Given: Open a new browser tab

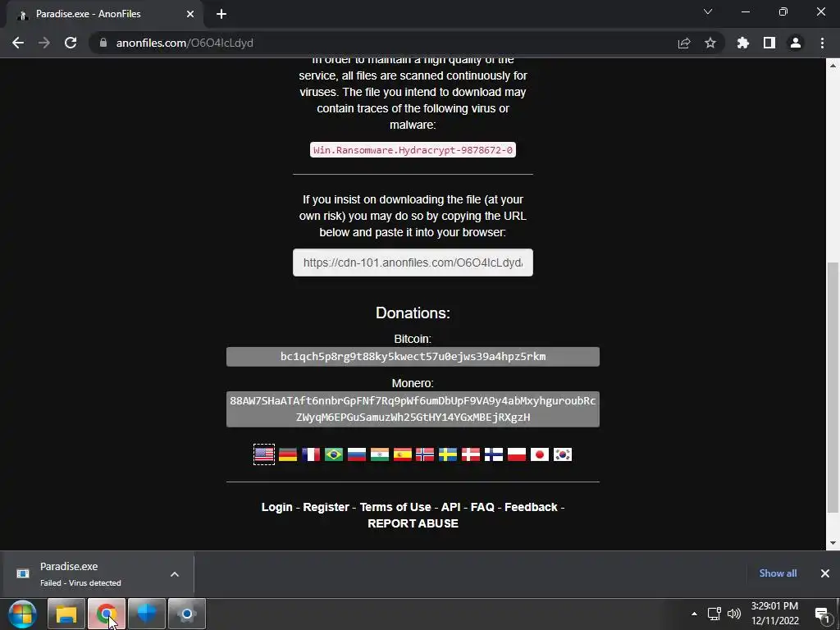Looking at the screenshot, I should click(221, 14).
